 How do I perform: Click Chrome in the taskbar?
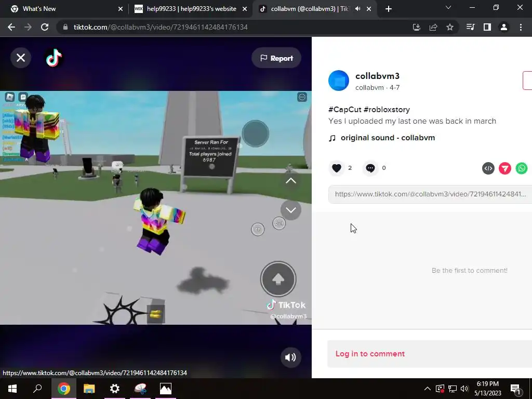63,389
